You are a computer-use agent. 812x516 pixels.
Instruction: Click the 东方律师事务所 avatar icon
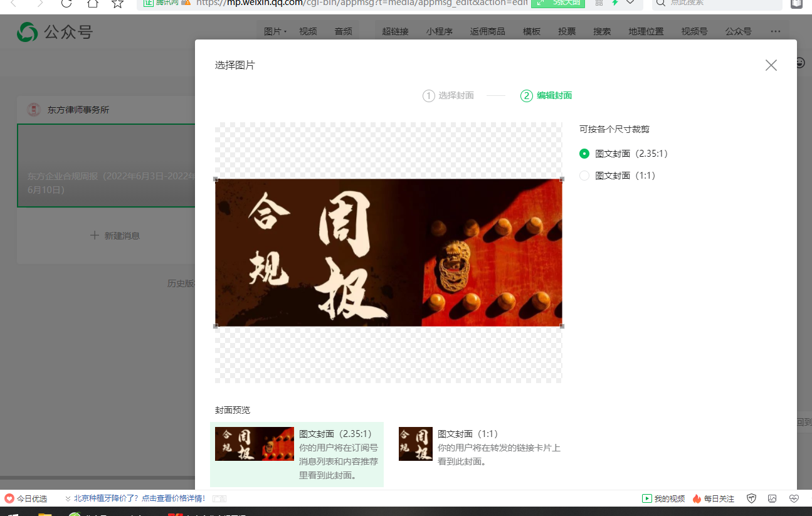pos(34,110)
